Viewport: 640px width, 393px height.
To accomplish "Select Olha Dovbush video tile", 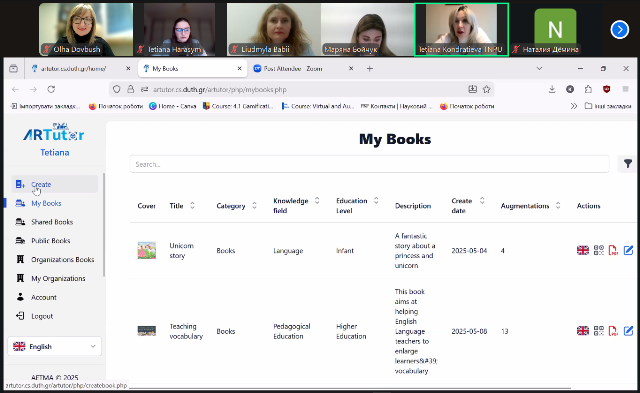I will (x=86, y=29).
